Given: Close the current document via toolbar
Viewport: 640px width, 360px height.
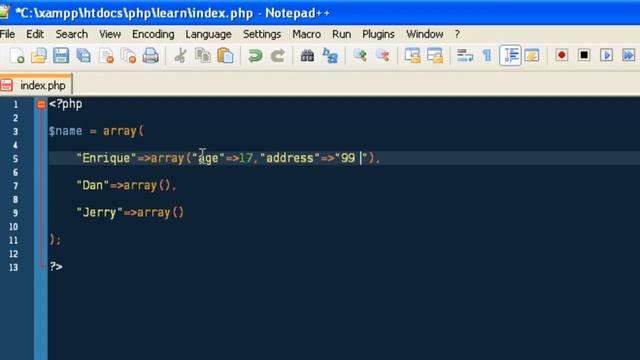Looking at the screenshot, I should point(106,56).
